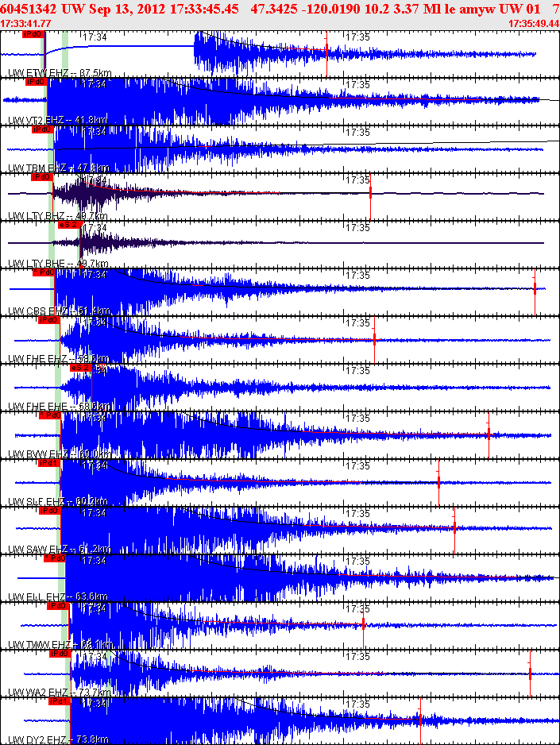Click the iPd0 pick flag on ETW trace

(33, 34)
